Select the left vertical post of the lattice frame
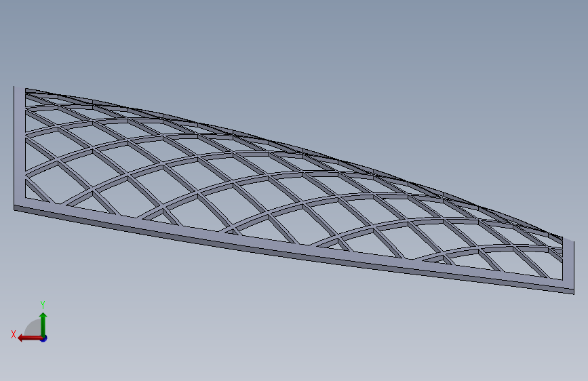The width and height of the screenshot is (588, 381). coord(20,148)
